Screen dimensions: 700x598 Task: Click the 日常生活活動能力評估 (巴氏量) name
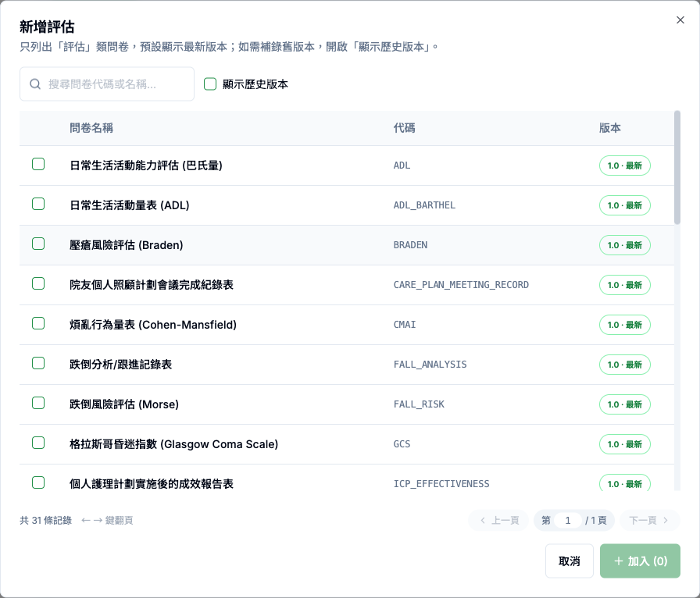[146, 166]
